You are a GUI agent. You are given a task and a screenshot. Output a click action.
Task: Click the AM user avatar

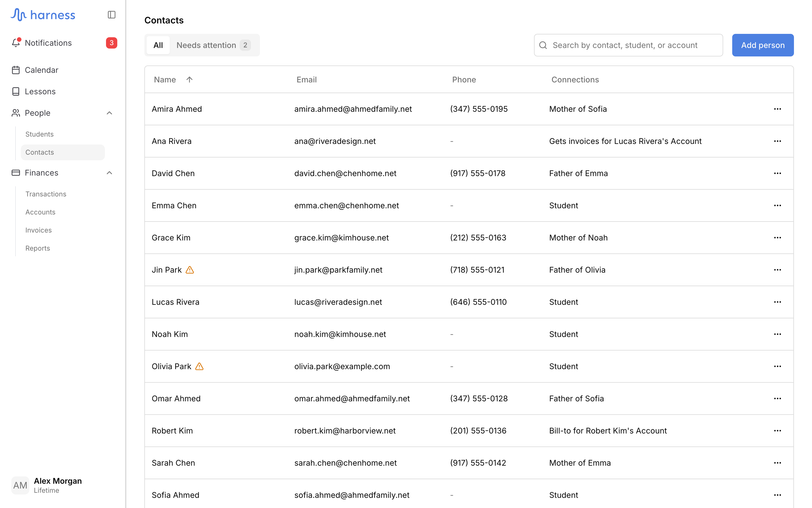[20, 485]
